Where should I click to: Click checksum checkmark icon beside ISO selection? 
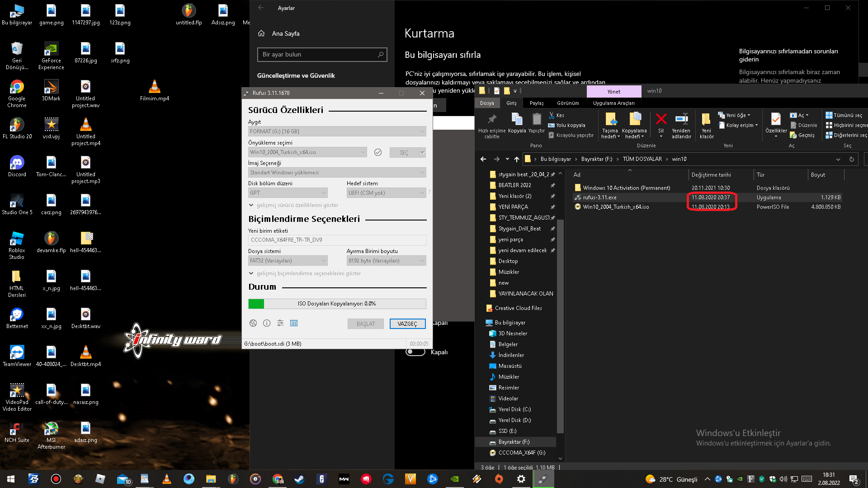click(x=378, y=153)
